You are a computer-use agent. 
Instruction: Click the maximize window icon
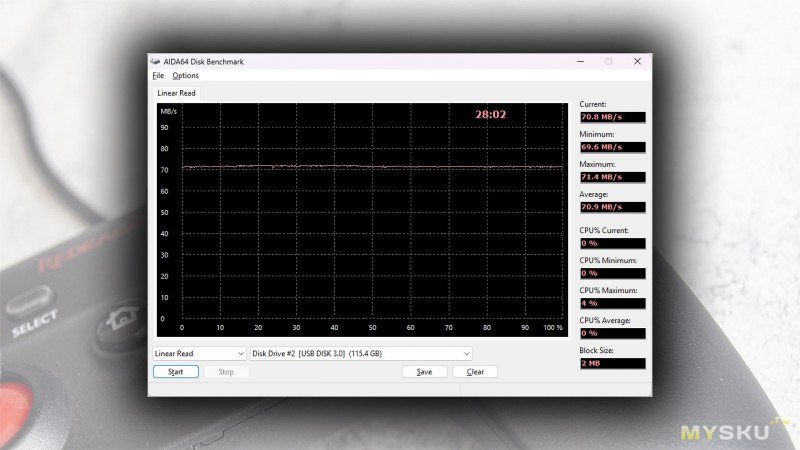point(609,61)
